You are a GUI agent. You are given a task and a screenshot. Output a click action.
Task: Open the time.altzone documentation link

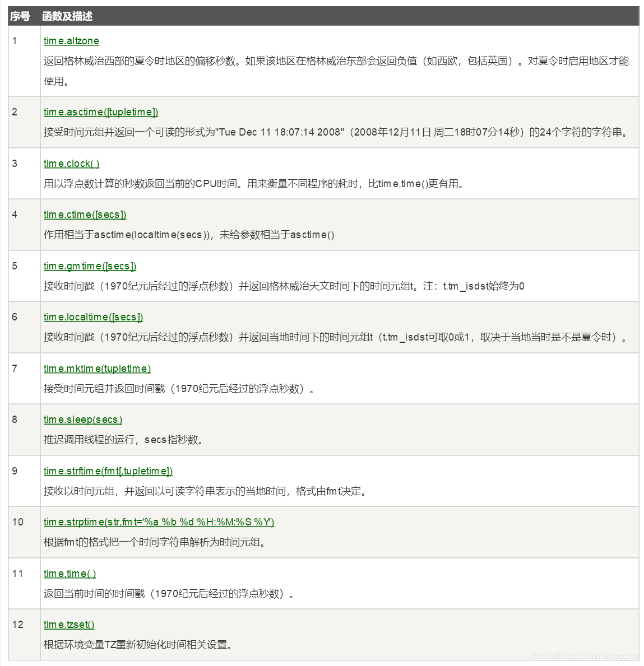coord(72,40)
